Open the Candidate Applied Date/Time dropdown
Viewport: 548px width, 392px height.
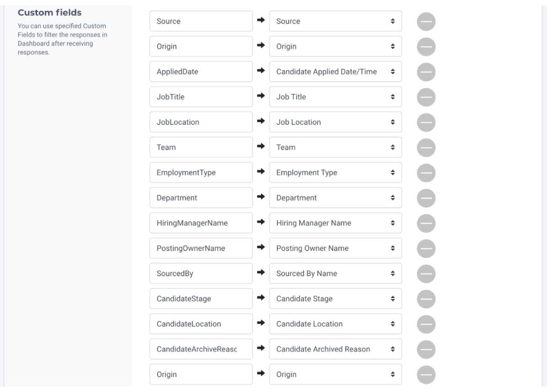pyautogui.click(x=335, y=72)
